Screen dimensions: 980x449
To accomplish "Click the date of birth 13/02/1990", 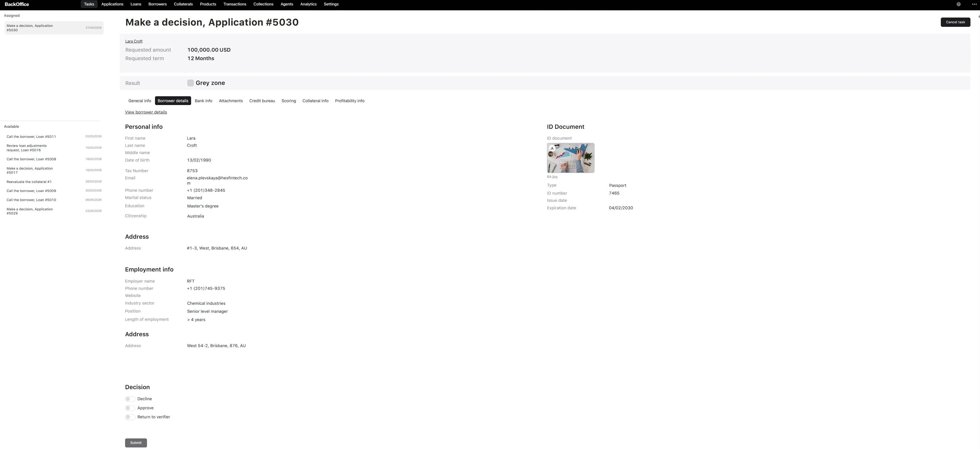I will 199,161.
